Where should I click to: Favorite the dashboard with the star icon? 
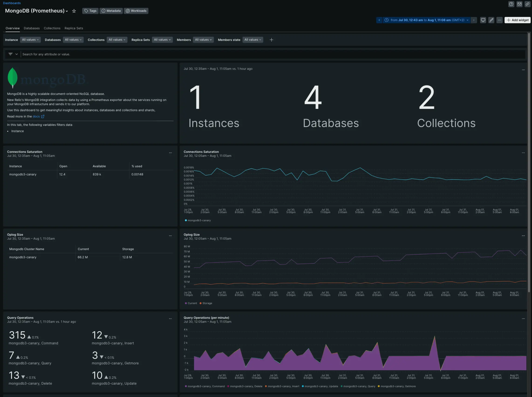point(74,11)
